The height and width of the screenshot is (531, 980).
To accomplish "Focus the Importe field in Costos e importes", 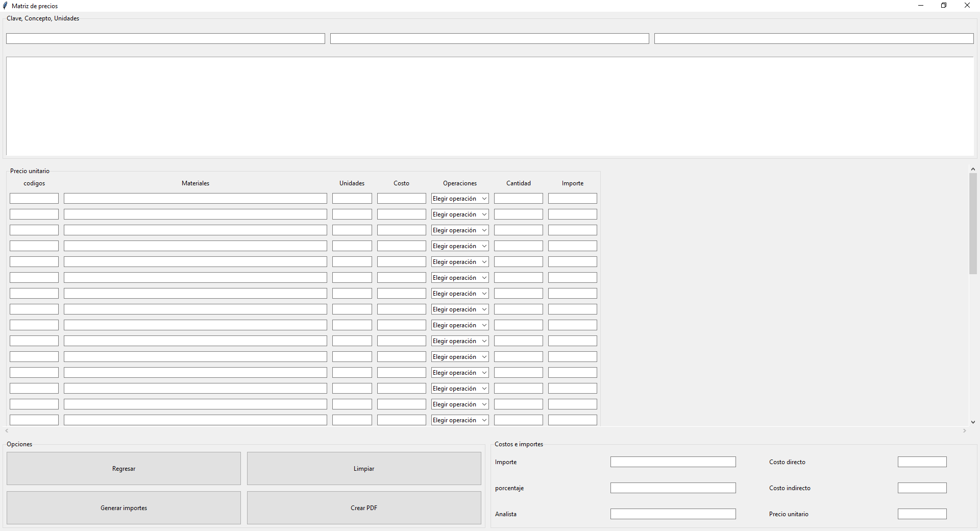I will tap(673, 462).
